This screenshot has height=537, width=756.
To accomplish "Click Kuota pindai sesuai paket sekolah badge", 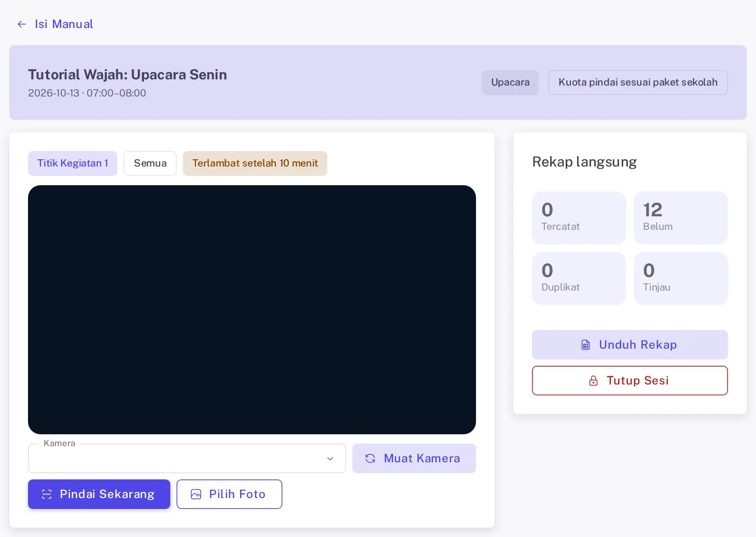I will click(638, 82).
